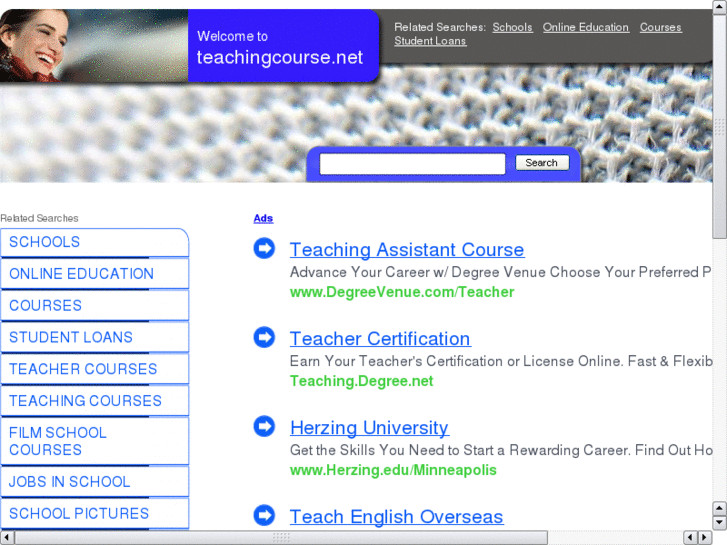Click Get the Skills You Need description
The image size is (727, 545).
(x=501, y=450)
